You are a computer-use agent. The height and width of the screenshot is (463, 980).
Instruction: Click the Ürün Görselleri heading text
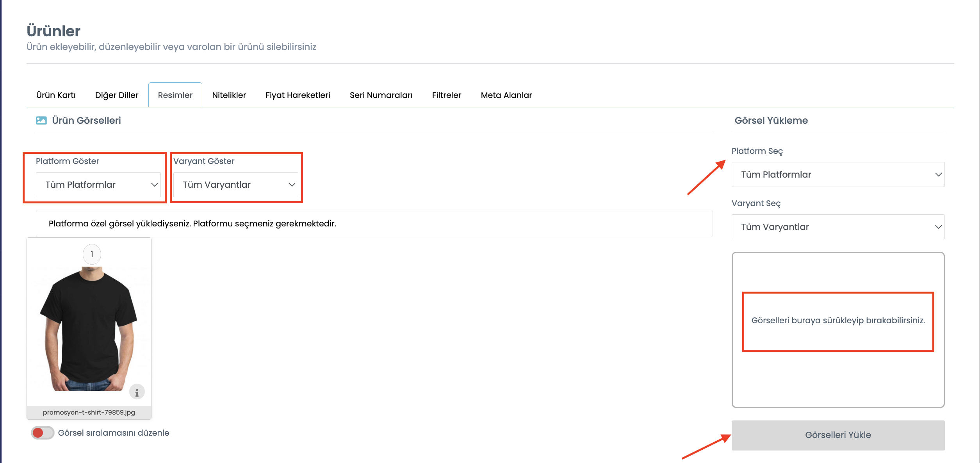coord(86,120)
